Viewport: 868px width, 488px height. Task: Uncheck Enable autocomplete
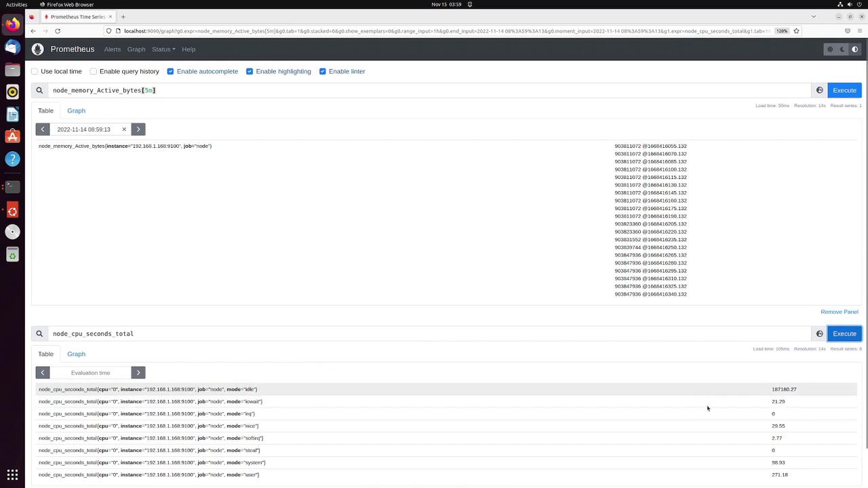point(170,71)
